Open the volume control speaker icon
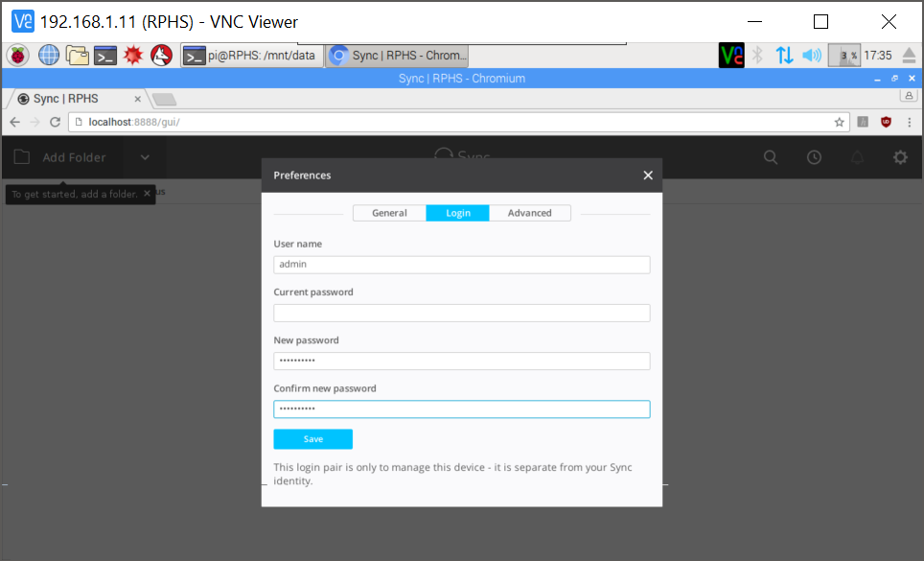 (812, 56)
